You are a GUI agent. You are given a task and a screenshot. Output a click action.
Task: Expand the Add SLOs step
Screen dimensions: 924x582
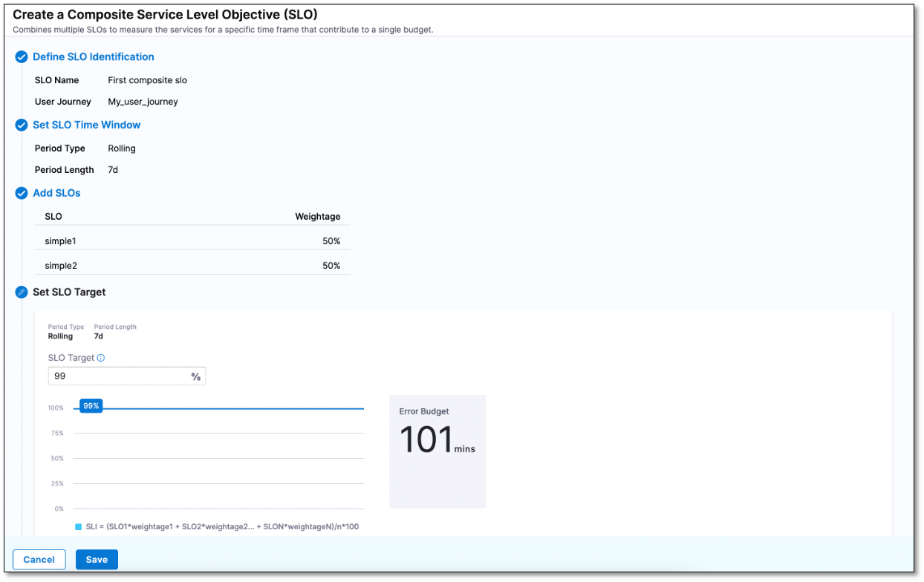point(56,193)
